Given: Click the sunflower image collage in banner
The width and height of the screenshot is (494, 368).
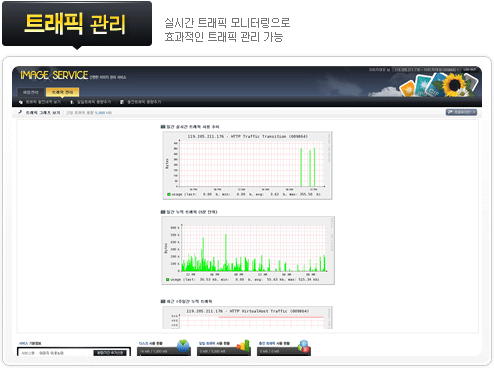Looking at the screenshot, I should 439,85.
